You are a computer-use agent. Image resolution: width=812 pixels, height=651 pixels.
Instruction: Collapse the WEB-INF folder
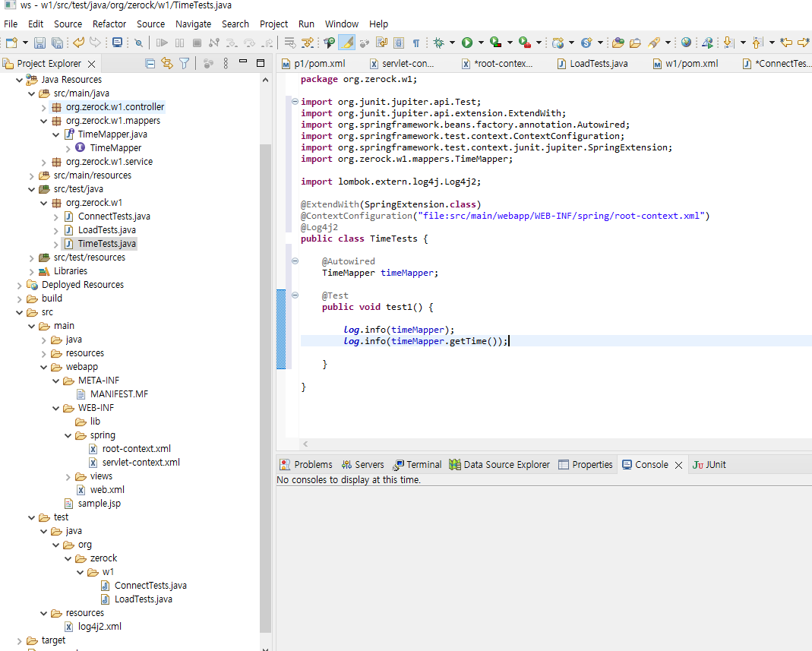click(55, 408)
